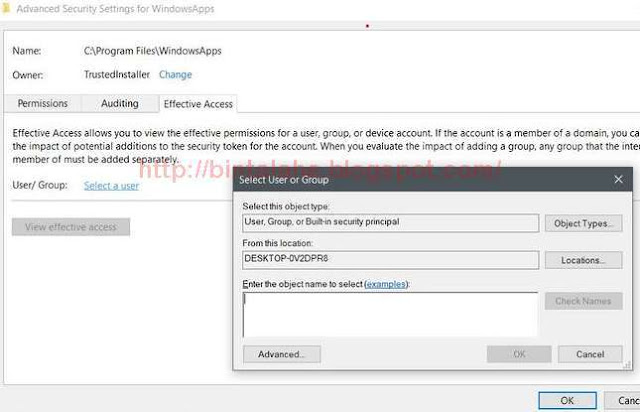Click the Select a user link
The width and height of the screenshot is (640, 412).
click(x=111, y=186)
